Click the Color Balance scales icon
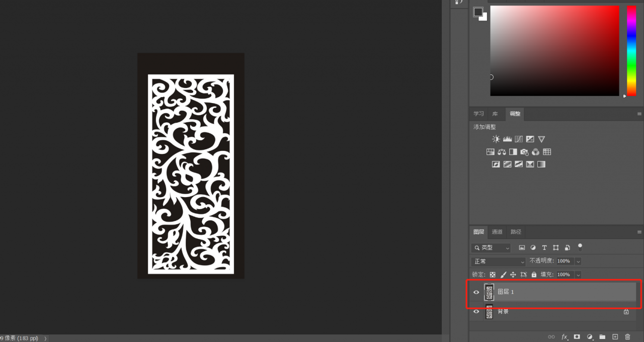The width and height of the screenshot is (644, 342). pos(502,152)
